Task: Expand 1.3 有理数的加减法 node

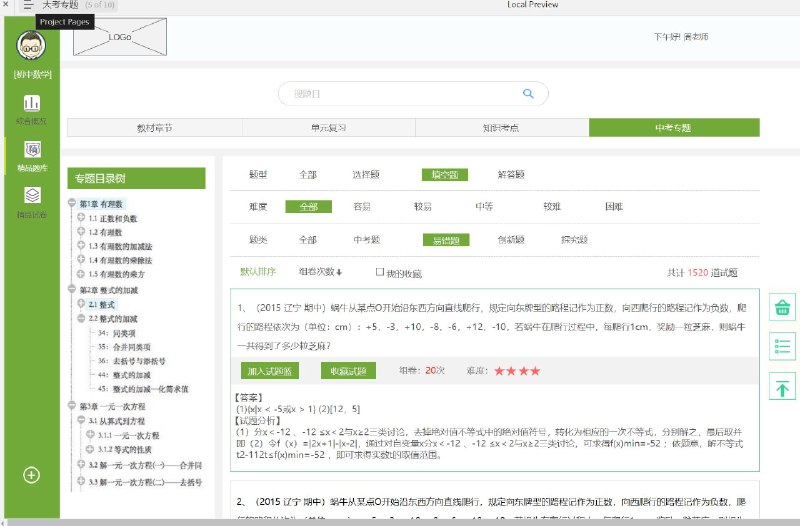Action: tap(81, 245)
